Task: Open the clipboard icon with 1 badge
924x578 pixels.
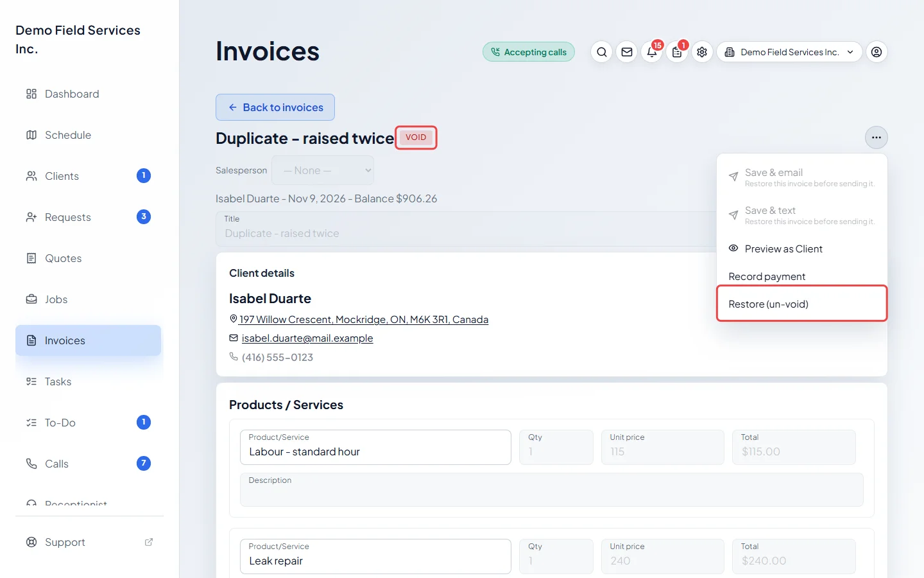Action: (x=677, y=52)
